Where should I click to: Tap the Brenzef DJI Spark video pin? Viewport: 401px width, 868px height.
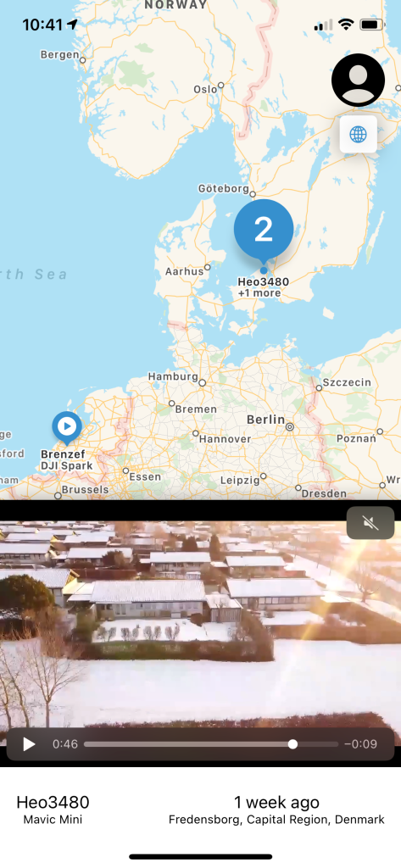click(67, 428)
